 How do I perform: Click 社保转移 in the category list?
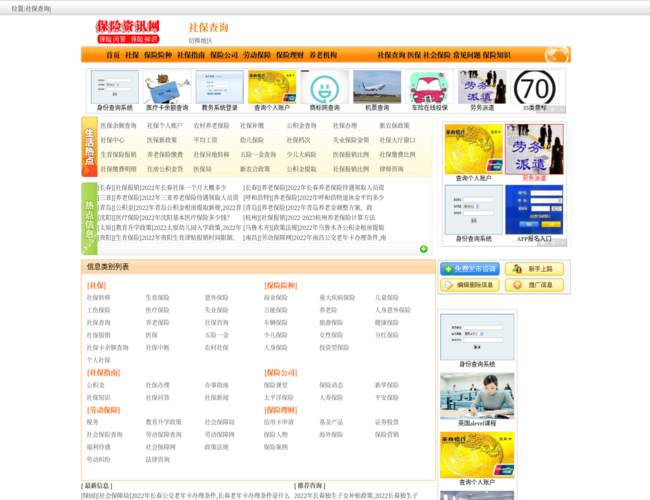click(x=98, y=298)
